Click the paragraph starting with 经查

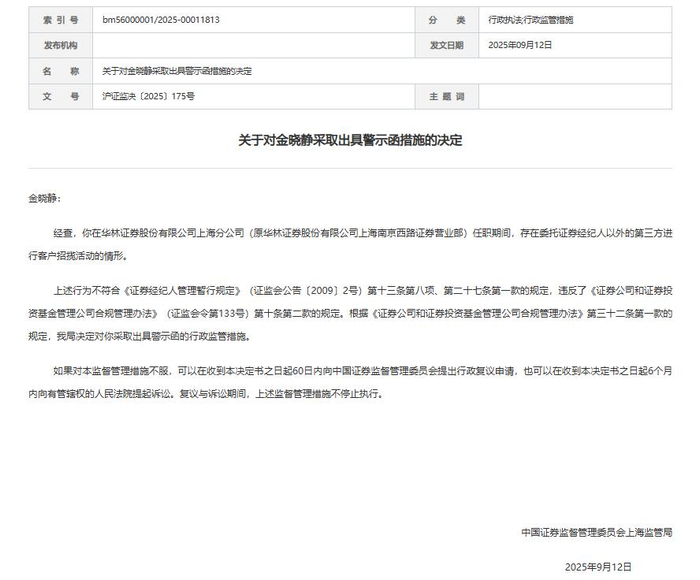pos(350,244)
